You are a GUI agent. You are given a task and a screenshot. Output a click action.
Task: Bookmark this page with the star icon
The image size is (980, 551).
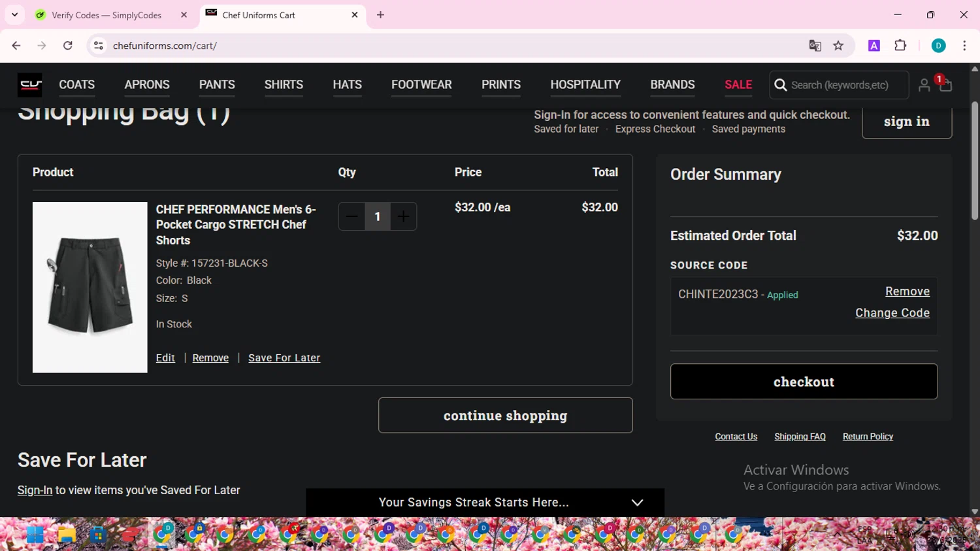838,46
